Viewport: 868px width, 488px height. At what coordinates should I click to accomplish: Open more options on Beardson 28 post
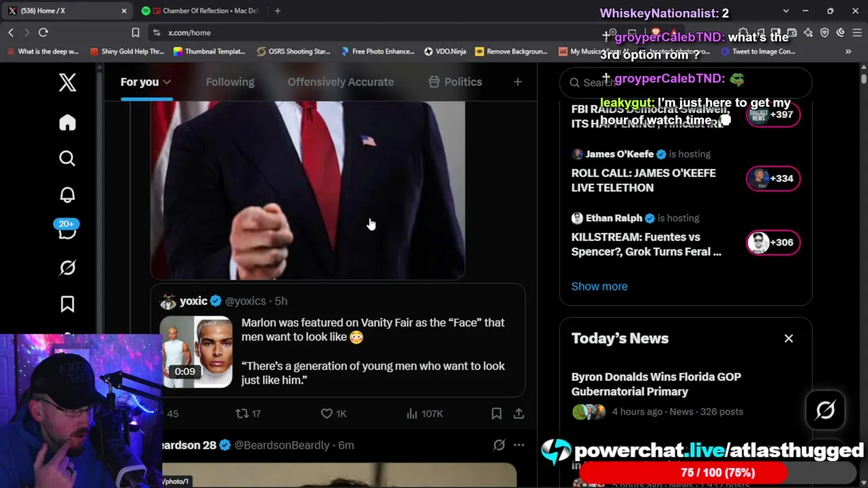pos(519,445)
